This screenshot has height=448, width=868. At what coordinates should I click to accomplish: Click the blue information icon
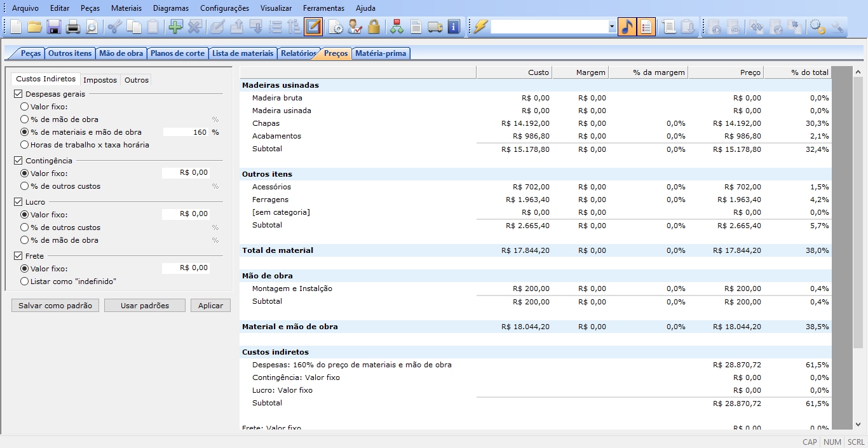click(x=454, y=27)
